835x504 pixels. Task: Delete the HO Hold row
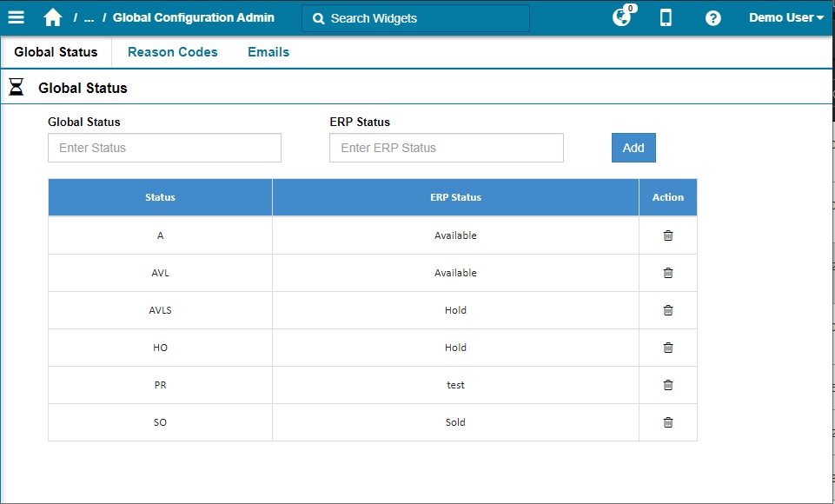coord(667,348)
